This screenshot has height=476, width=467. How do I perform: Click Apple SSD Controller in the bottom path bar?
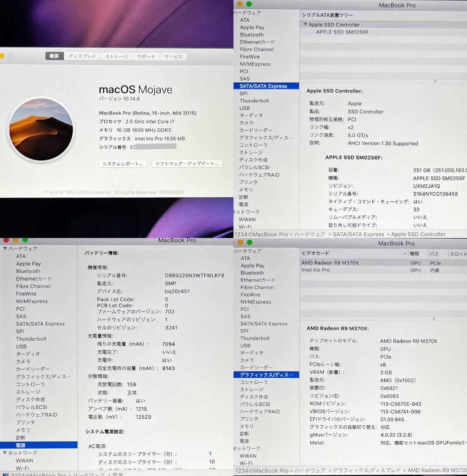tap(418, 234)
